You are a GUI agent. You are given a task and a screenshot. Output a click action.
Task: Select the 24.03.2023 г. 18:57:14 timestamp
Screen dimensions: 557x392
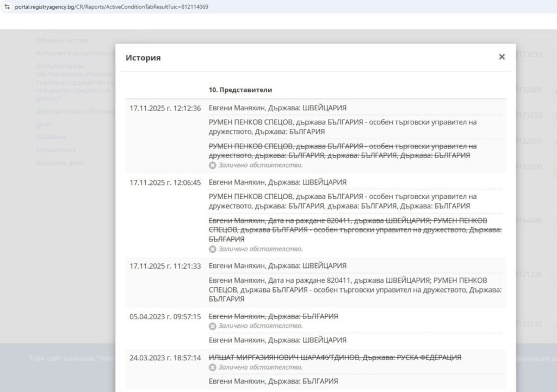165,358
